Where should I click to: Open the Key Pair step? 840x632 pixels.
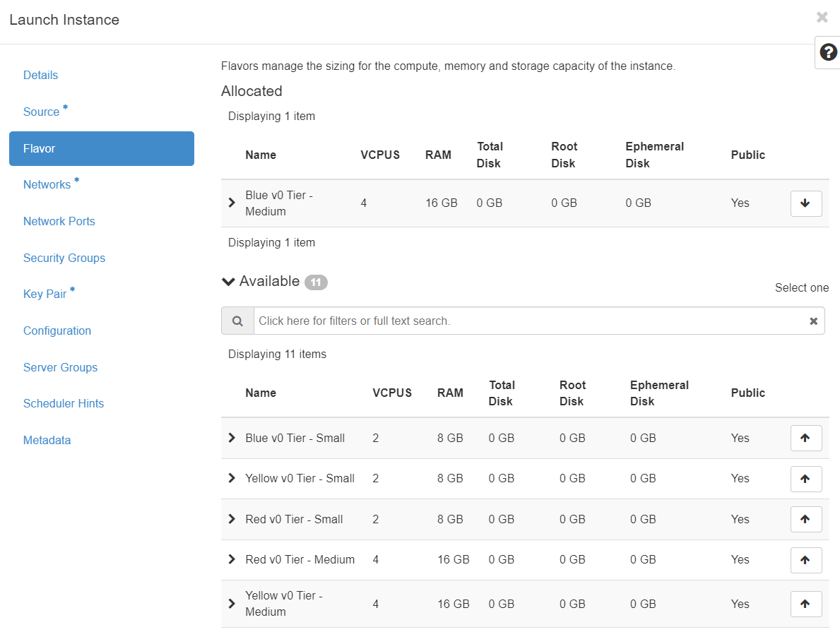[45, 294]
